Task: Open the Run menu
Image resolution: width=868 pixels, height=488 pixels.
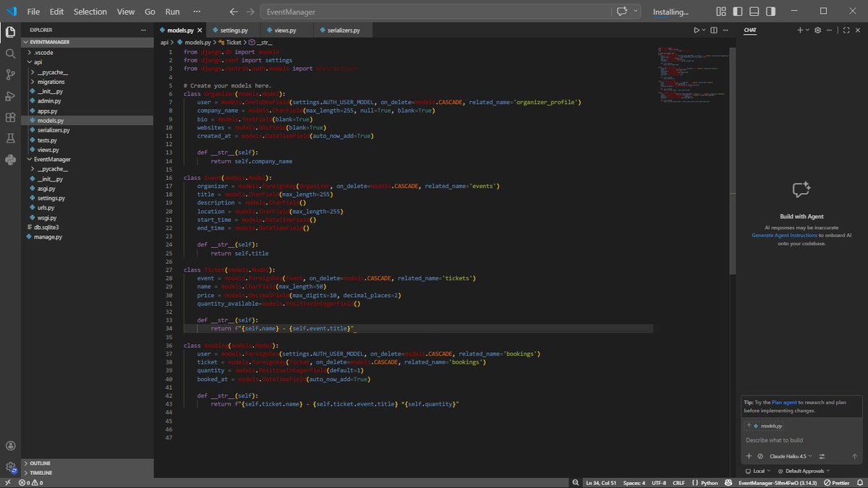Action: [x=172, y=12]
